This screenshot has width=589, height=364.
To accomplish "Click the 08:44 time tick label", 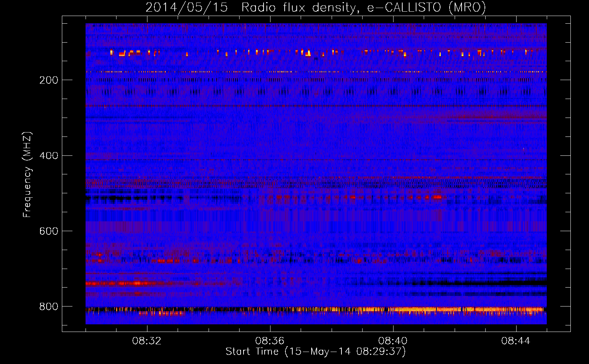I will [x=516, y=341].
